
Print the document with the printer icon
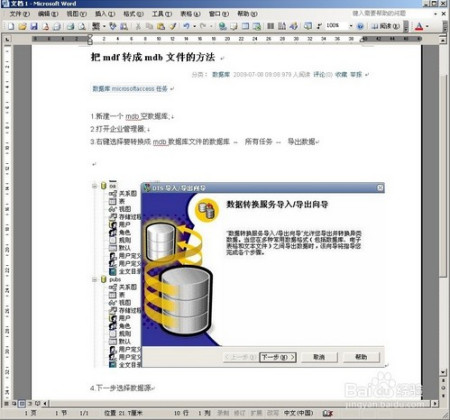[x=70, y=26]
